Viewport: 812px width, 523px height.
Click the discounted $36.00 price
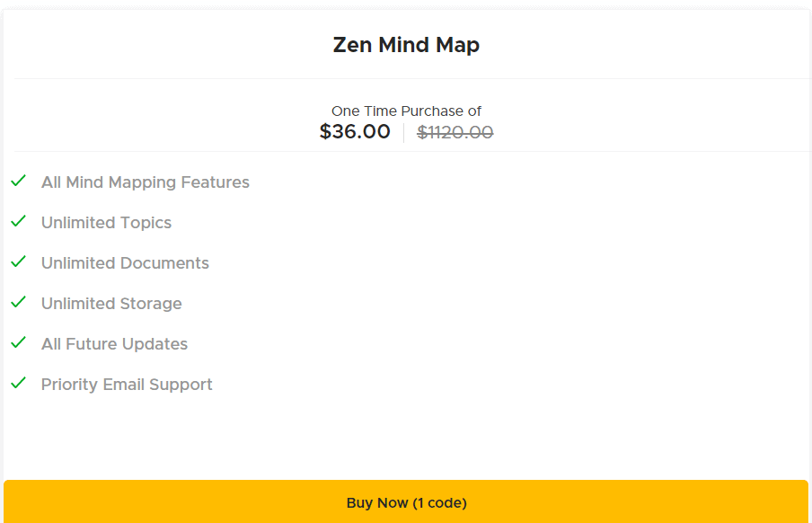(x=355, y=131)
